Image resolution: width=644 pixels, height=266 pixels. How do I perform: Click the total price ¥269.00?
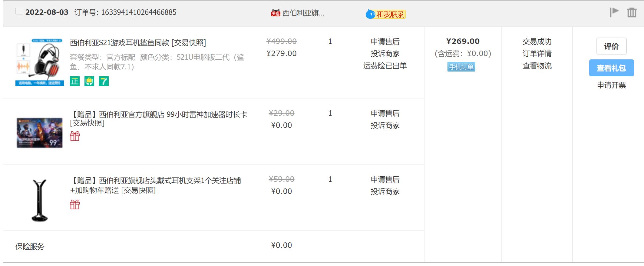[463, 41]
